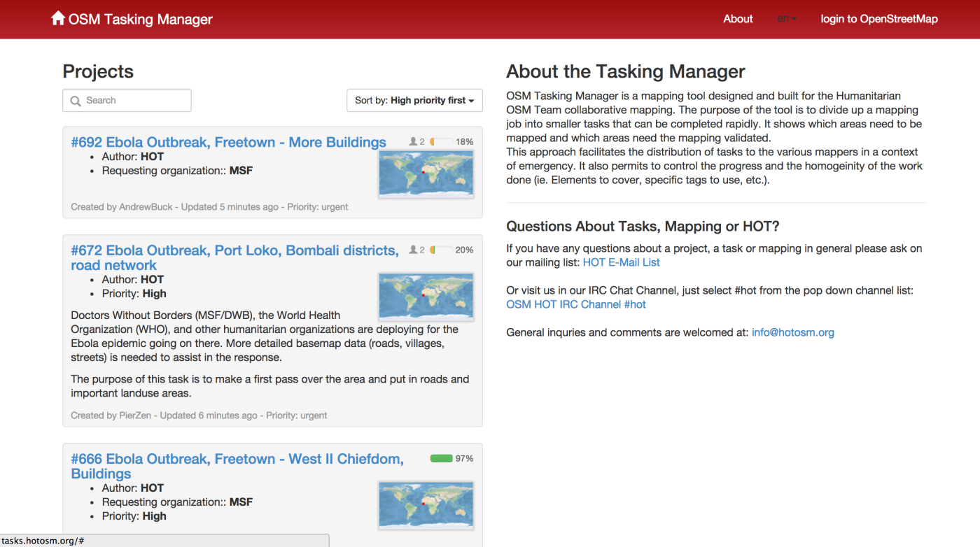Open project #666 West II Chiefdom link
This screenshot has width=980, height=547.
tap(237, 466)
